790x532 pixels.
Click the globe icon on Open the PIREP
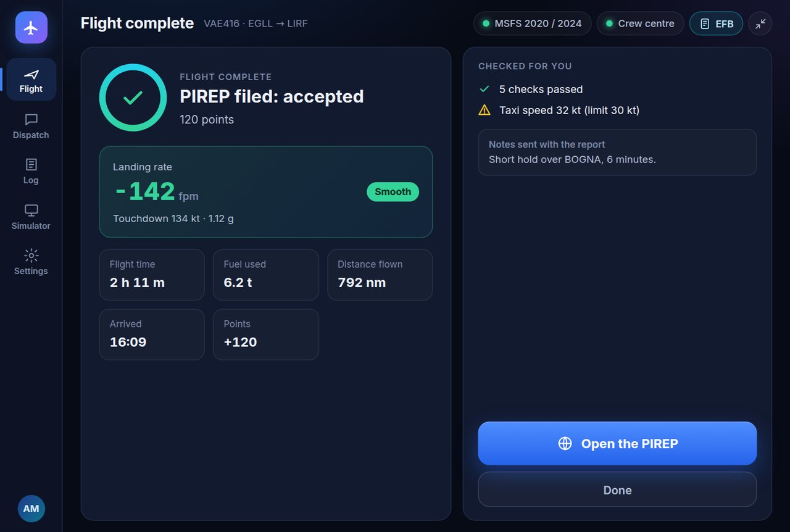(x=565, y=443)
